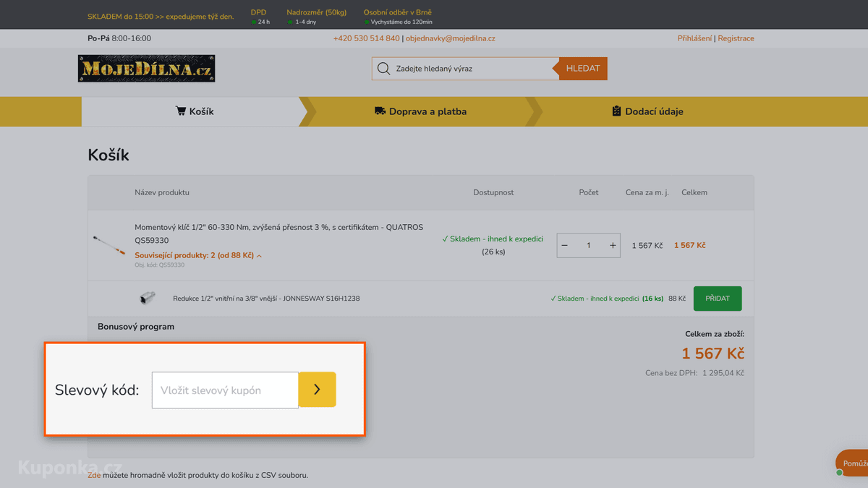Viewport: 868px width, 488px height.
Task: Click the quantity field showing 1
Action: pos(589,246)
